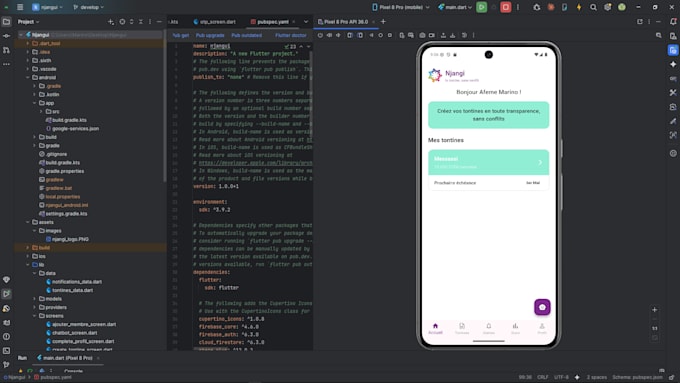The height and width of the screenshot is (383, 680).
Task: Click the Flutter hot reload lightning icon
Action: point(579,7)
